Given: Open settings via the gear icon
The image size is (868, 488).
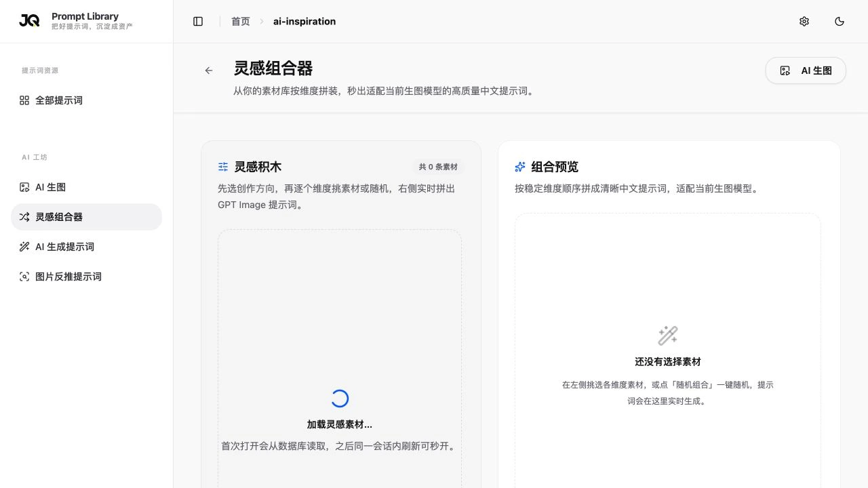Looking at the screenshot, I should (804, 22).
